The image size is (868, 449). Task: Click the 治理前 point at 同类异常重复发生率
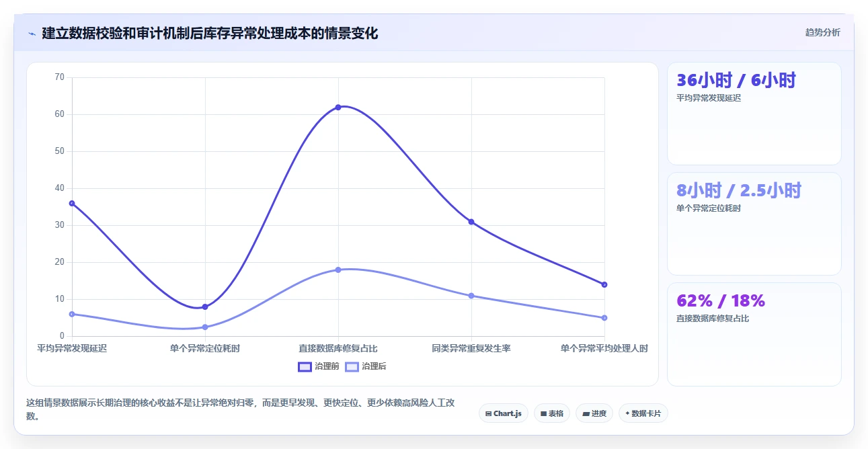[x=471, y=222]
